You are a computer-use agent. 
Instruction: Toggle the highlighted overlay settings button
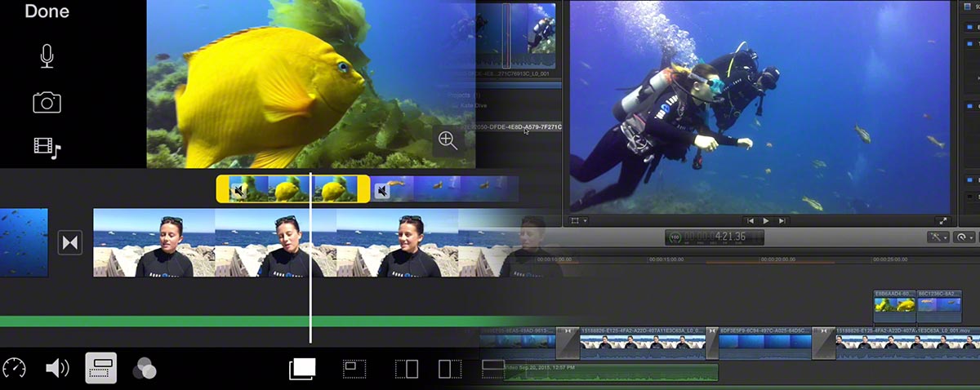101,368
